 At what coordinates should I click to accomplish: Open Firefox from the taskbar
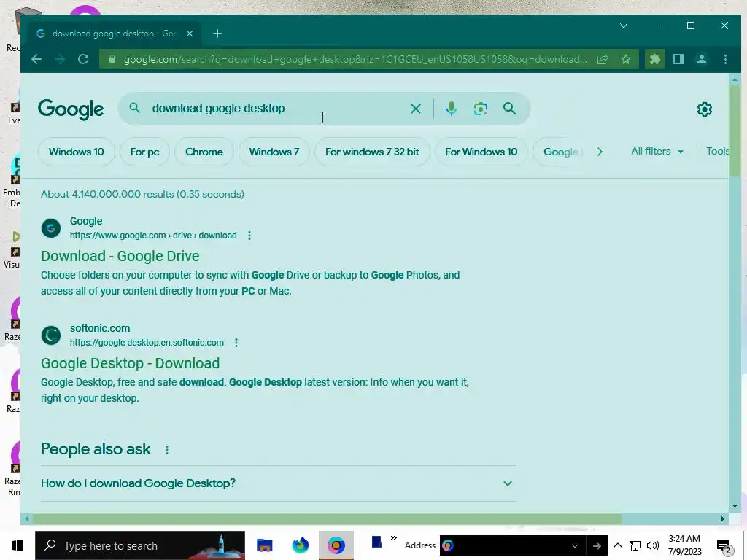point(301,545)
